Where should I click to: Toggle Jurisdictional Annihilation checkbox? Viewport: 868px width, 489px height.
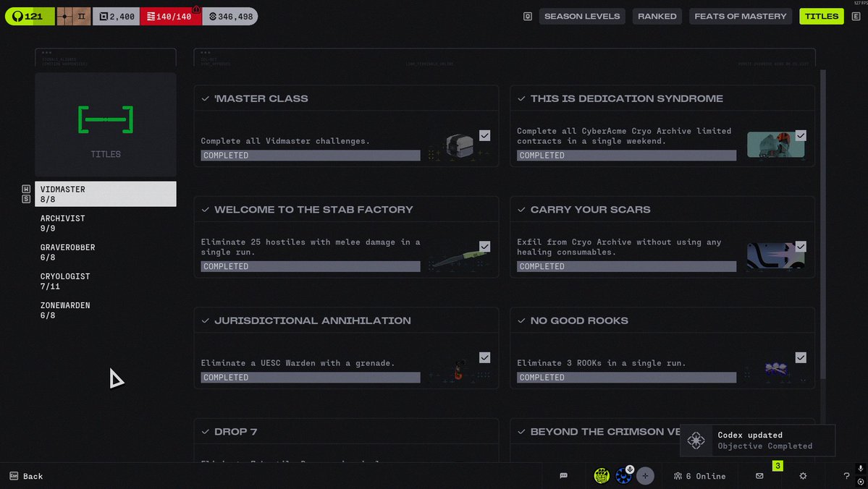[484, 358]
